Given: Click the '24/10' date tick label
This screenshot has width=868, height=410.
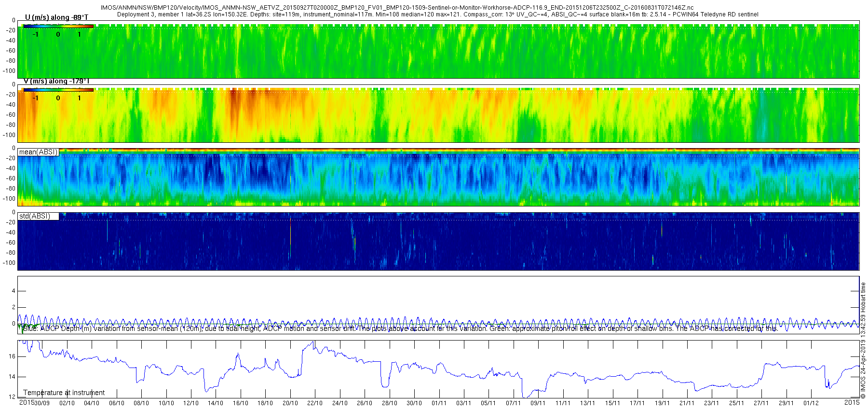Looking at the screenshot, I should tap(340, 403).
